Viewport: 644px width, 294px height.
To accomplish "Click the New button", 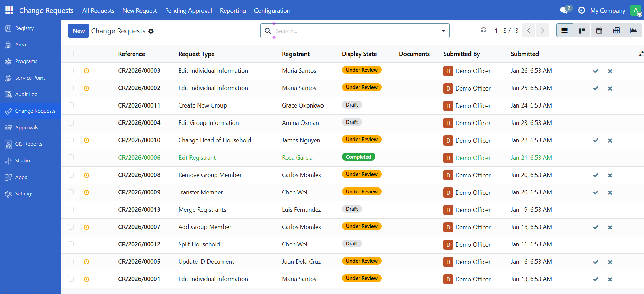I will tap(79, 31).
